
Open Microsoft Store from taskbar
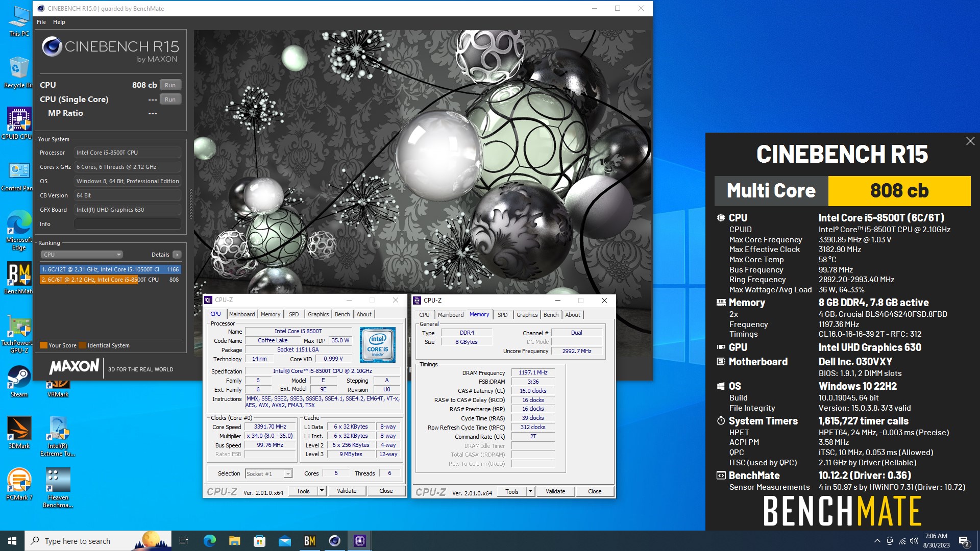[x=259, y=541]
